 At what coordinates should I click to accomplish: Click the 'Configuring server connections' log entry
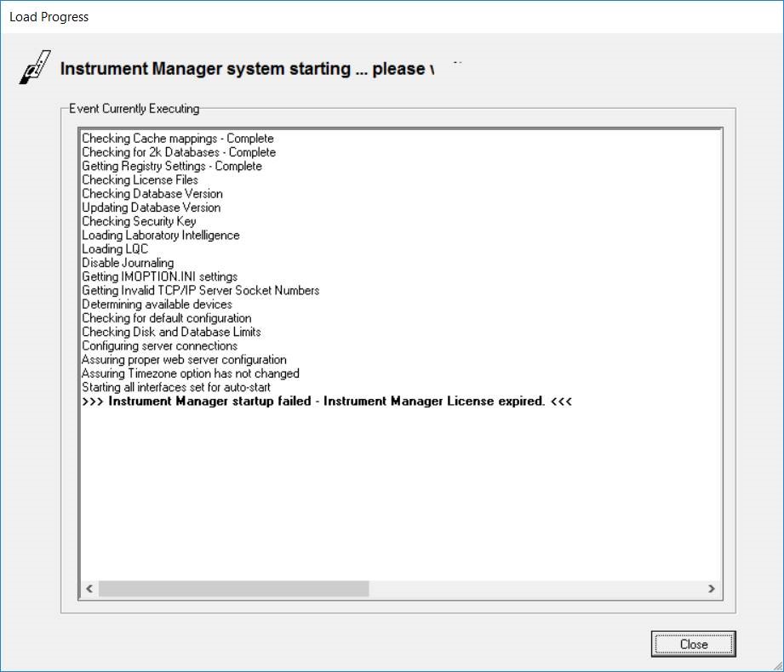(x=162, y=345)
